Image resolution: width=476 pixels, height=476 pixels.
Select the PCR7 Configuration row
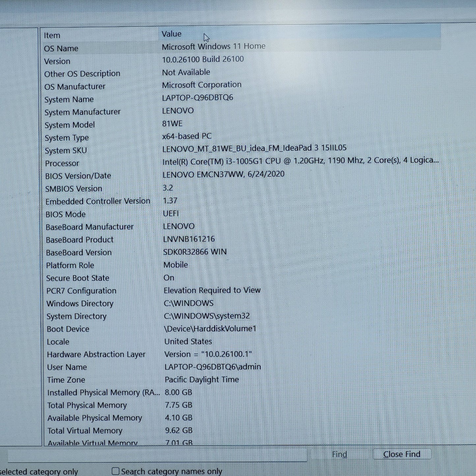pyautogui.click(x=242, y=290)
